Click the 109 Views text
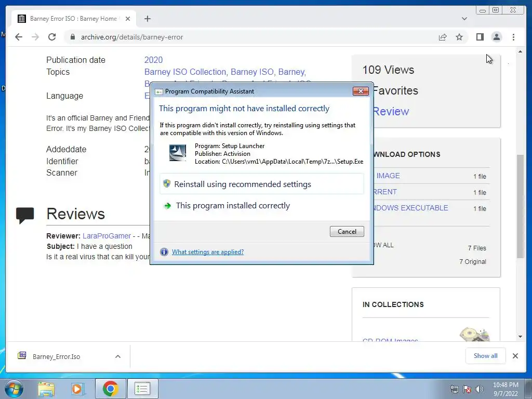This screenshot has height=399, width=532. click(388, 70)
